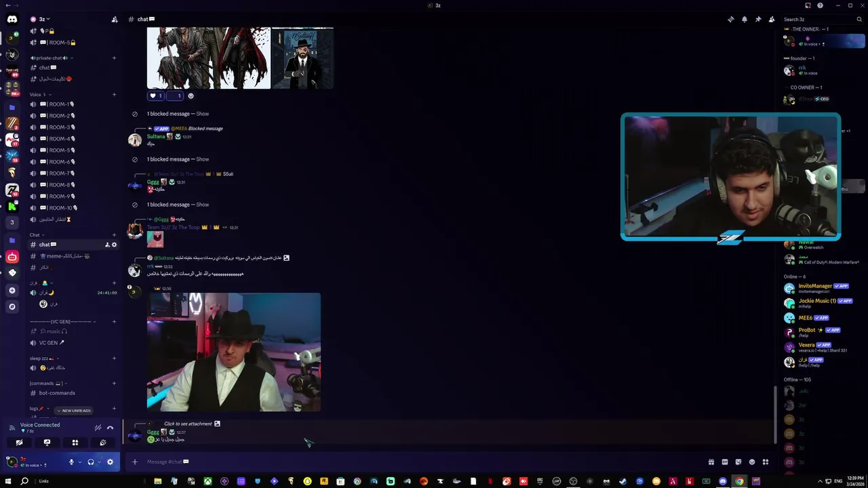Invite people via server header icon
Image resolution: width=868 pixels, height=488 pixels.
(x=115, y=19)
